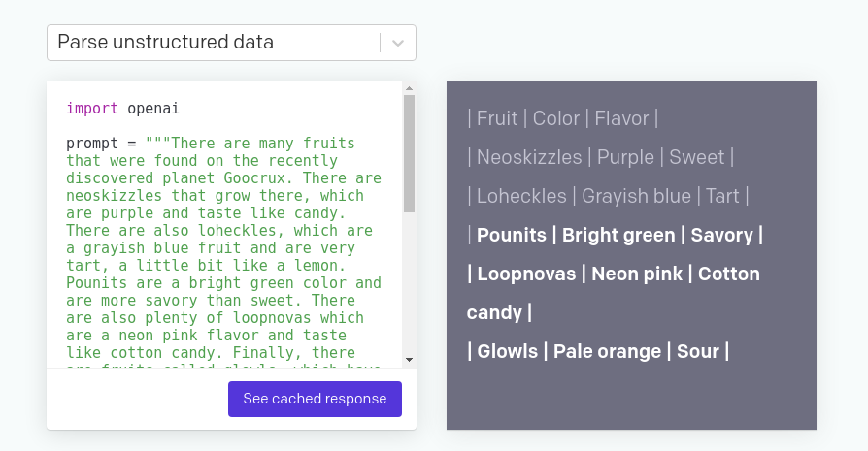868x451 pixels.
Task: Click 'Savory' in the Pounits row
Action: (x=721, y=235)
